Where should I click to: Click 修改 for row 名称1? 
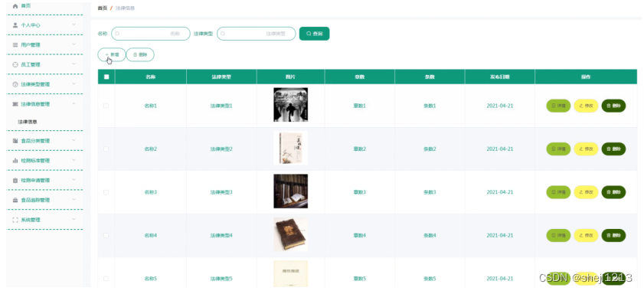pos(586,106)
